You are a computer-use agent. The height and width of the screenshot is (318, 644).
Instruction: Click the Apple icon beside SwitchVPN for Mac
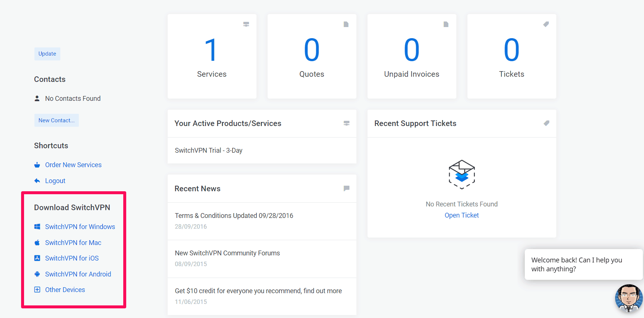click(x=37, y=242)
